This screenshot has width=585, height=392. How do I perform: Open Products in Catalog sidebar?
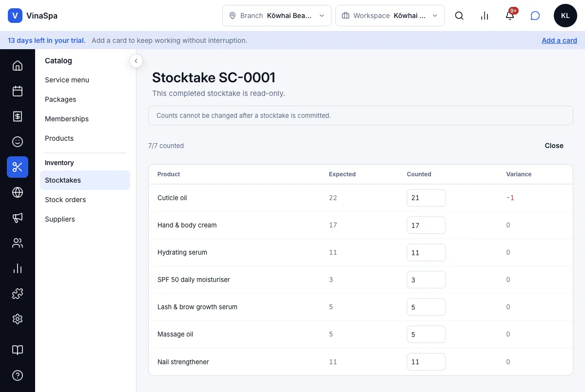85,138
